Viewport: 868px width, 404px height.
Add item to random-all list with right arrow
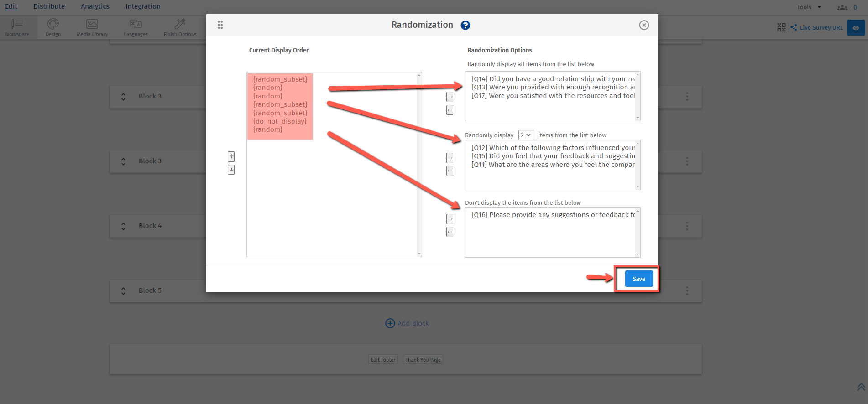(x=450, y=97)
